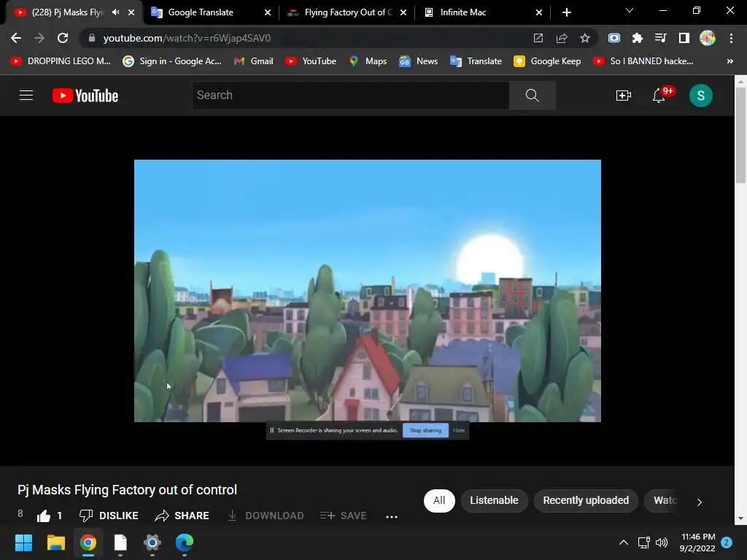View site information via the lock icon

[x=92, y=38]
